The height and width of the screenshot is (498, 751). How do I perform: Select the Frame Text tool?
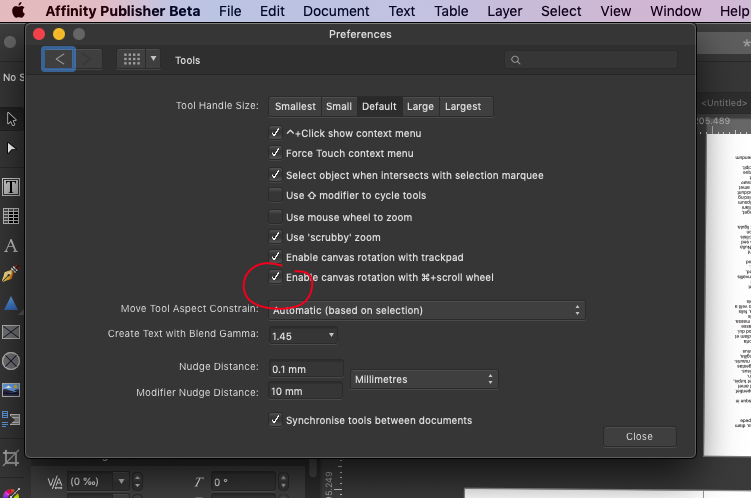tap(11, 187)
